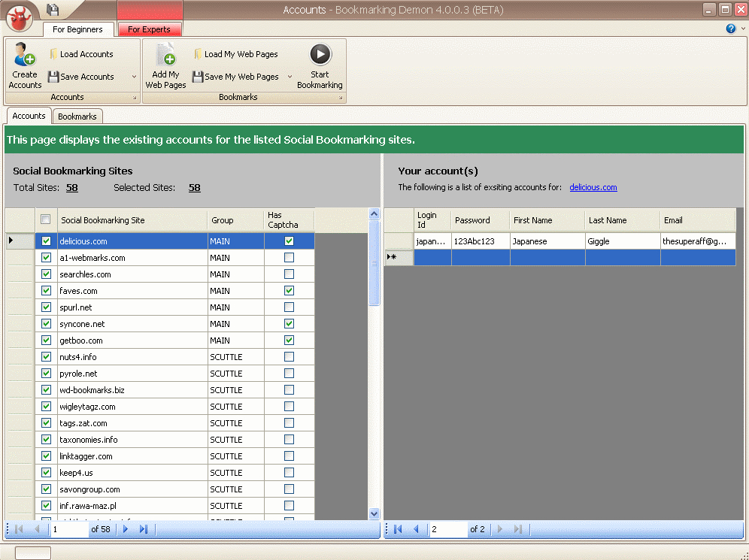Sort by Social Bookmarking Site column header
This screenshot has height=560, width=749.
click(132, 220)
